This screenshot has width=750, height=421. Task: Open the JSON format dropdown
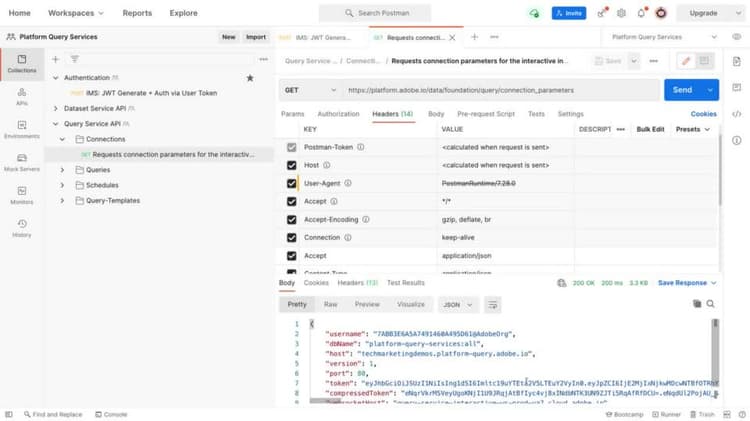click(x=457, y=305)
